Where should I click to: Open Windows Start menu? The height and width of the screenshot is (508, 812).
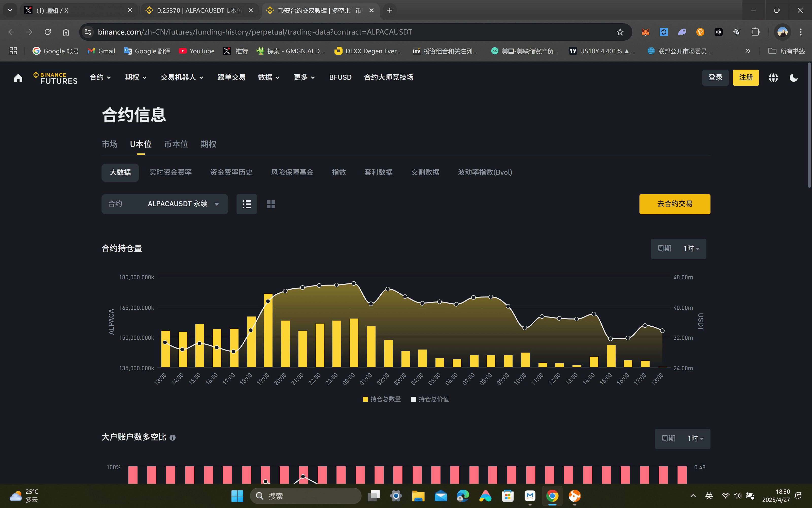tap(237, 496)
